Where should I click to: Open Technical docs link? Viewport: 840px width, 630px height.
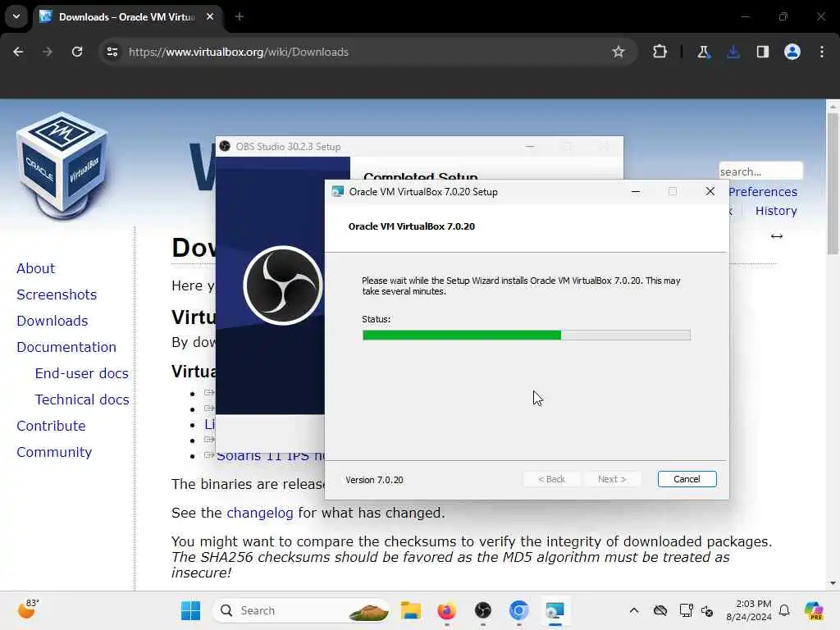82,399
